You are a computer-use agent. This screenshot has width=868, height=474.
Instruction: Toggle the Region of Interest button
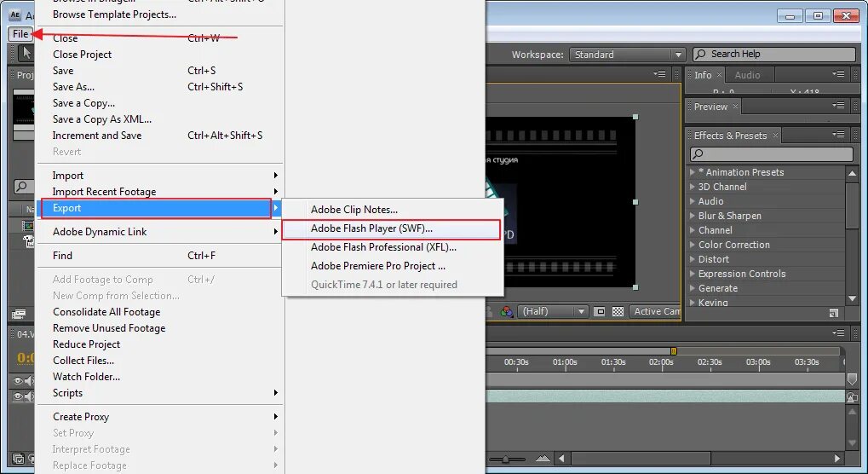(600, 312)
